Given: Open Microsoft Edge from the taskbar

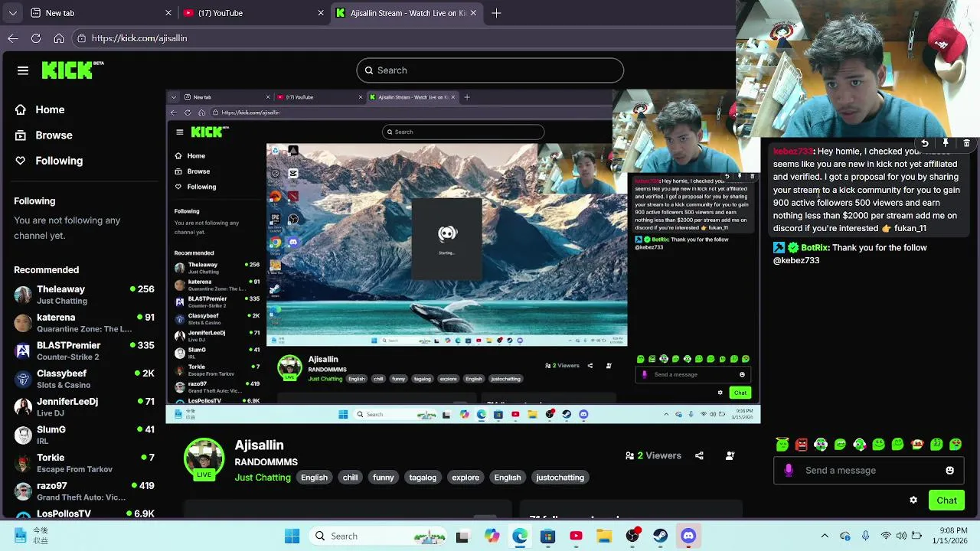Looking at the screenshot, I should click(x=520, y=536).
